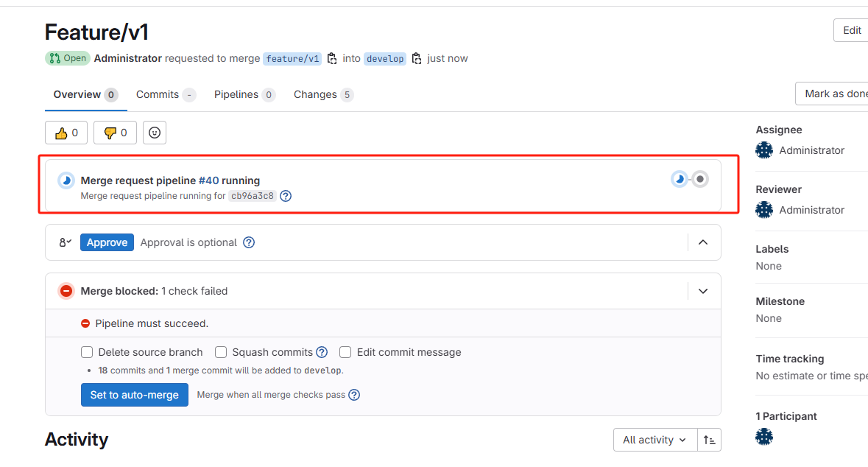Viewport: 868px width, 467px height.
Task: Open help icon beside Approval is optional
Action: 249,242
